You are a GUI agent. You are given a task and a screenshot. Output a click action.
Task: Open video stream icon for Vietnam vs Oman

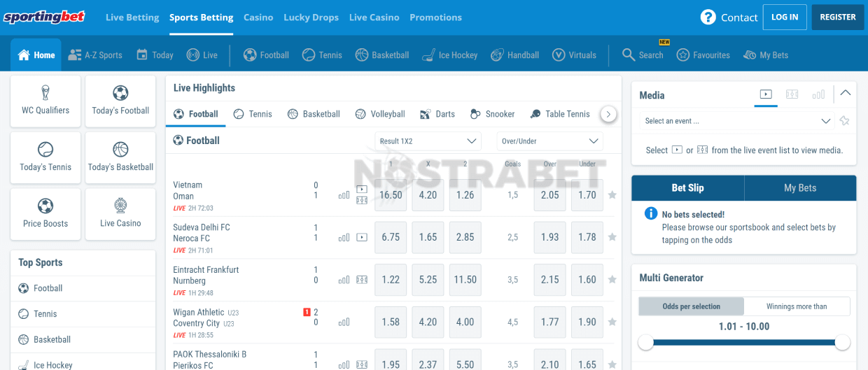(x=361, y=189)
